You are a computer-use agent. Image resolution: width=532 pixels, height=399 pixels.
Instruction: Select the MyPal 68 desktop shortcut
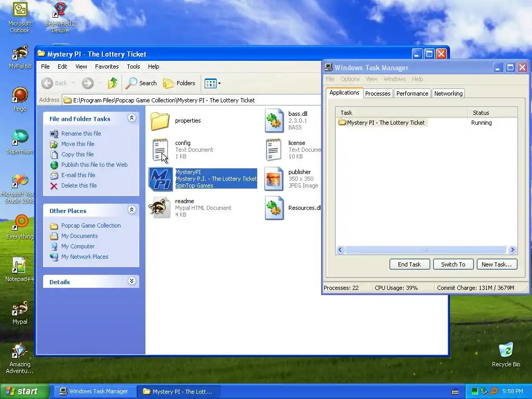coord(20,57)
